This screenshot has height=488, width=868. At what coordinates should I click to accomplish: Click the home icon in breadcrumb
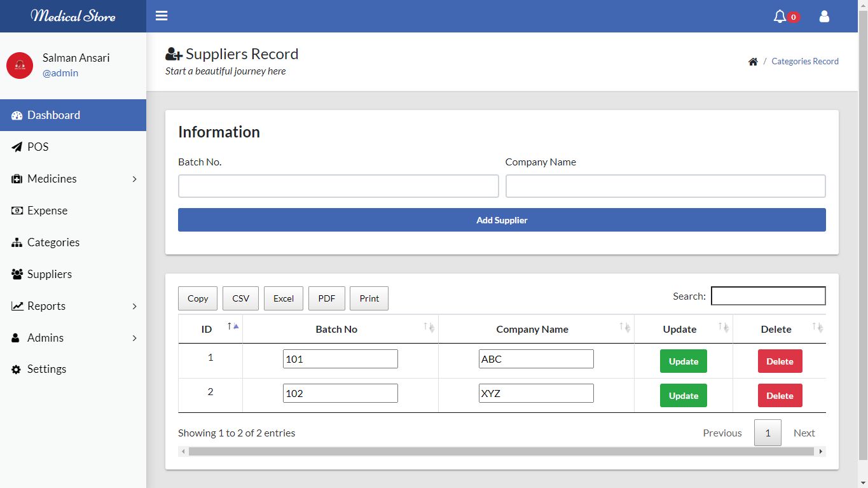(753, 62)
